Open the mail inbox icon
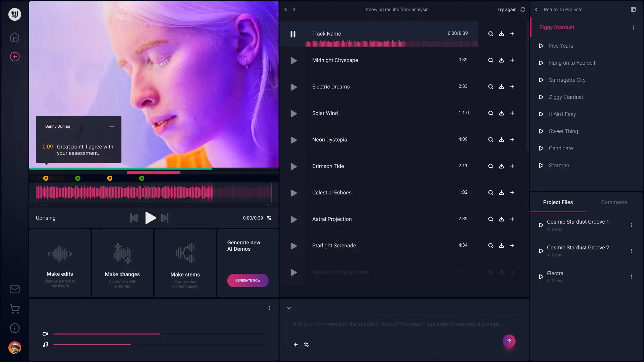This screenshot has height=362, width=644. pyautogui.click(x=14, y=289)
